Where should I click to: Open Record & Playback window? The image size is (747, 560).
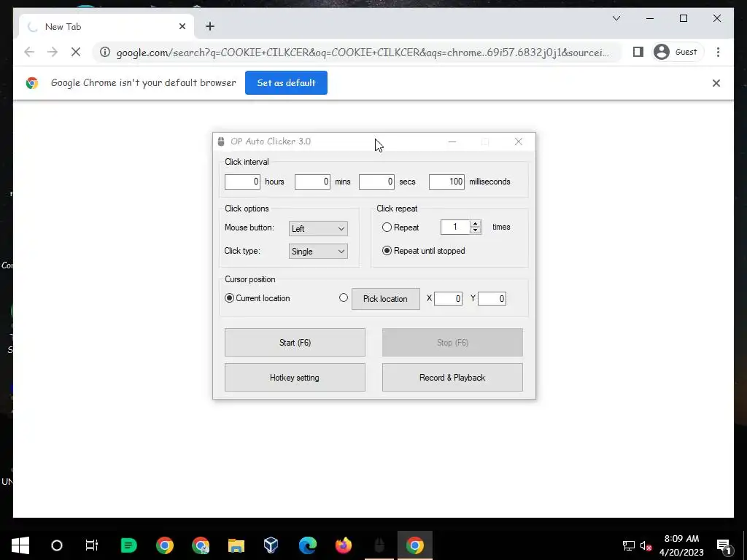[x=452, y=378]
